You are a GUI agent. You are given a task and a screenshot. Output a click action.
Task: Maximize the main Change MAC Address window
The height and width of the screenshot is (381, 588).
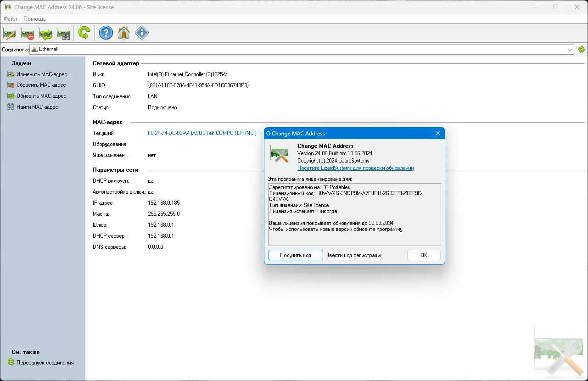(x=556, y=7)
